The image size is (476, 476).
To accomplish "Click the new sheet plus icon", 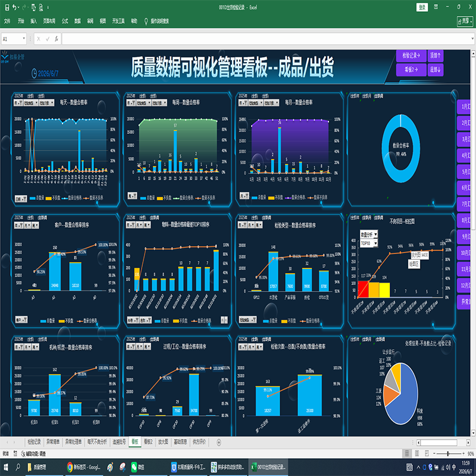I will point(218,443).
